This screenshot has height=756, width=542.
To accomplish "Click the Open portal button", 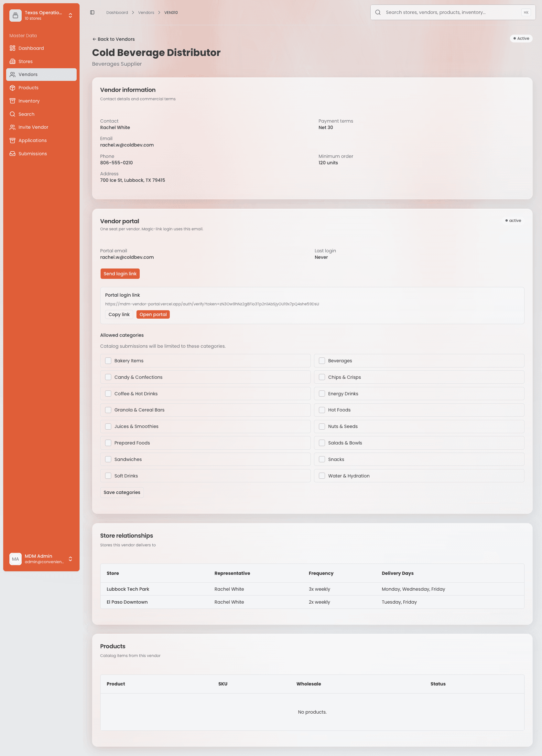I will click(x=153, y=314).
